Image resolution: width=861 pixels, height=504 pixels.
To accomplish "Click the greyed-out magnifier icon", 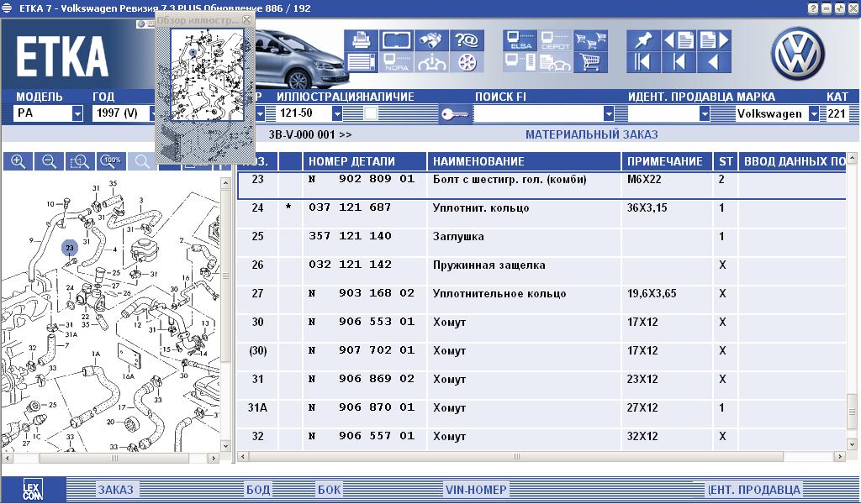I will 142,161.
